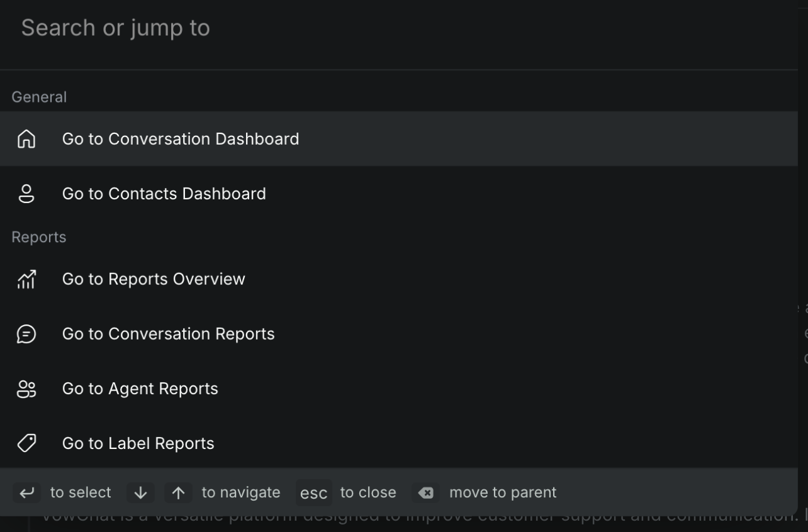The width and height of the screenshot is (808, 532).
Task: Open Go to Label Reports
Action: [x=138, y=443]
